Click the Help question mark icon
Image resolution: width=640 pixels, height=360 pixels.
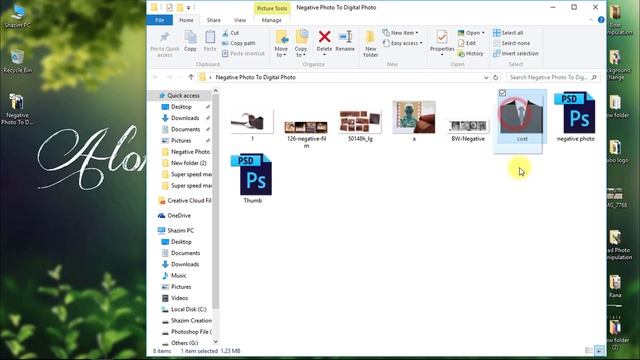pyautogui.click(x=601, y=20)
